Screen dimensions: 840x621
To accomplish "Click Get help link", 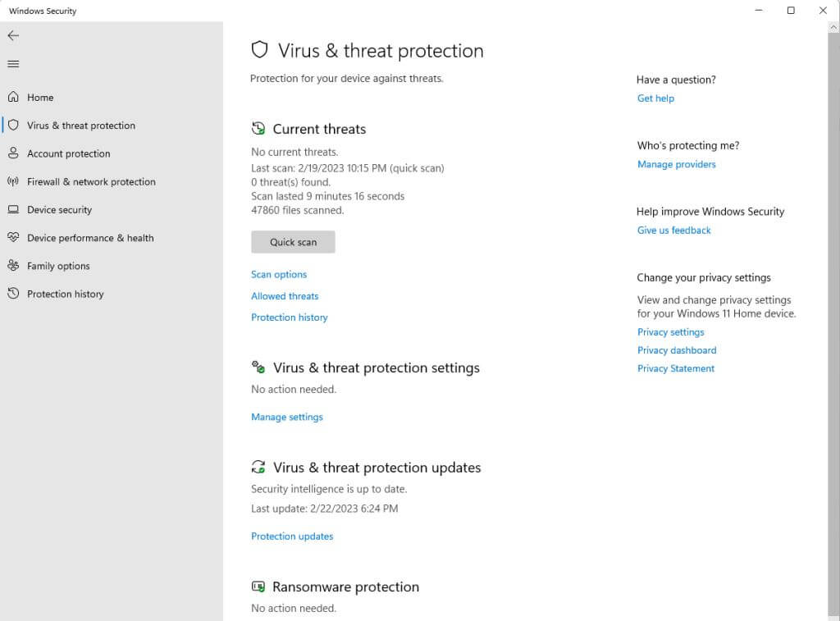I will [x=655, y=98].
